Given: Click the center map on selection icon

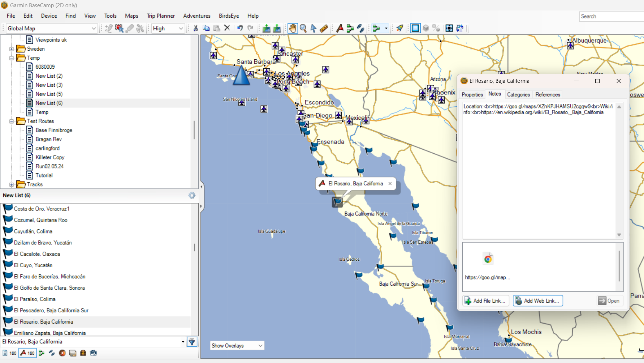Looking at the screenshot, I should (x=449, y=28).
